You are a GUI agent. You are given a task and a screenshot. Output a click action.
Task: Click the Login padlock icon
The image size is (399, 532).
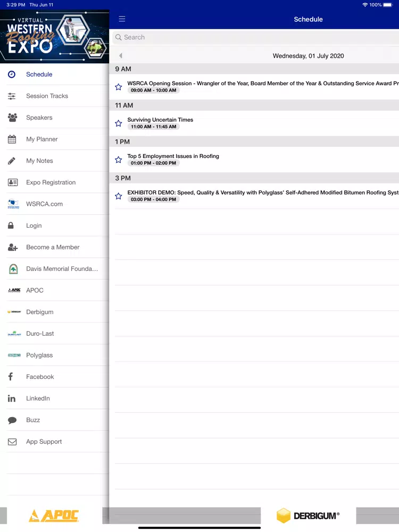pos(11,225)
